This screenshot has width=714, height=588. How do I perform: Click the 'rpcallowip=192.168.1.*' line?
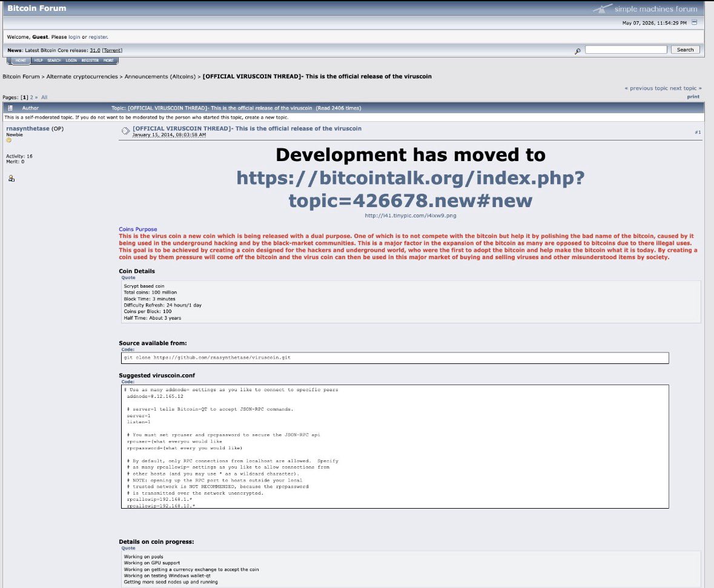(x=159, y=499)
